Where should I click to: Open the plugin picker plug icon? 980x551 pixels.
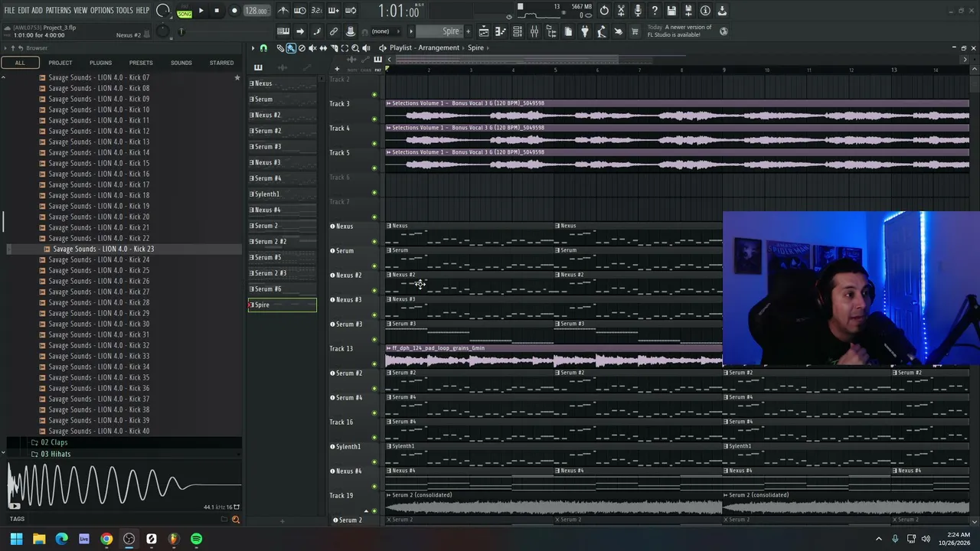[x=584, y=31]
